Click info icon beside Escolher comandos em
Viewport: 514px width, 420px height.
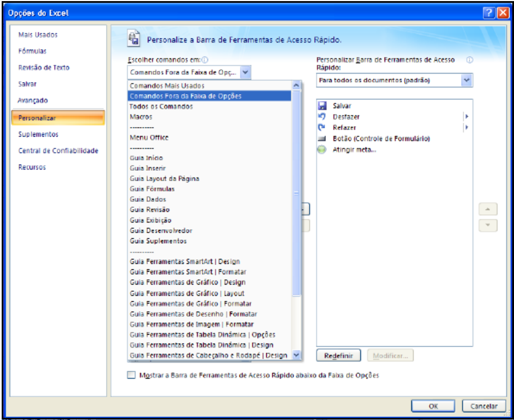205,60
